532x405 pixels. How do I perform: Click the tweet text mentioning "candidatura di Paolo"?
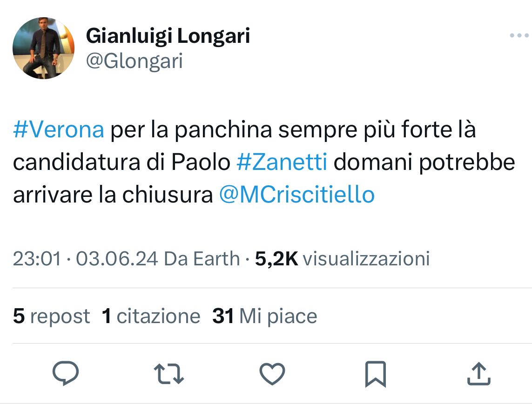[122, 162]
